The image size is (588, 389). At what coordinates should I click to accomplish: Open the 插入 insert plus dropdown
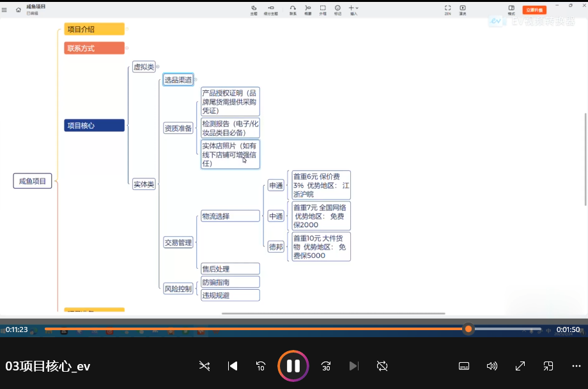353,10
